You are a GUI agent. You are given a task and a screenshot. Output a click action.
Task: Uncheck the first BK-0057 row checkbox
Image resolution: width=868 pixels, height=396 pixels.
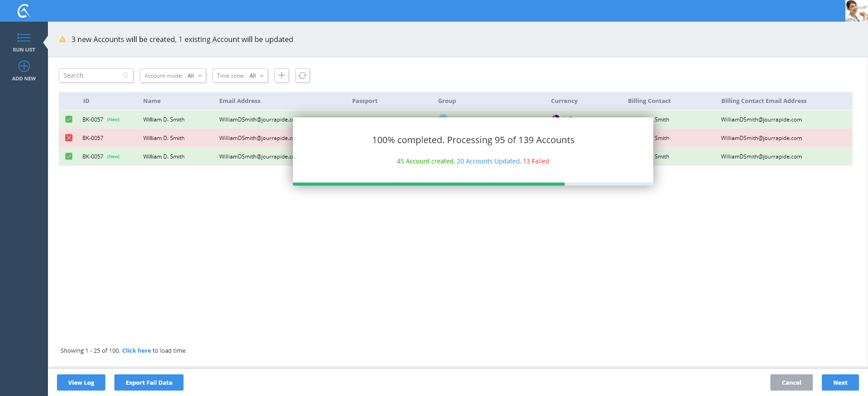tap(69, 120)
